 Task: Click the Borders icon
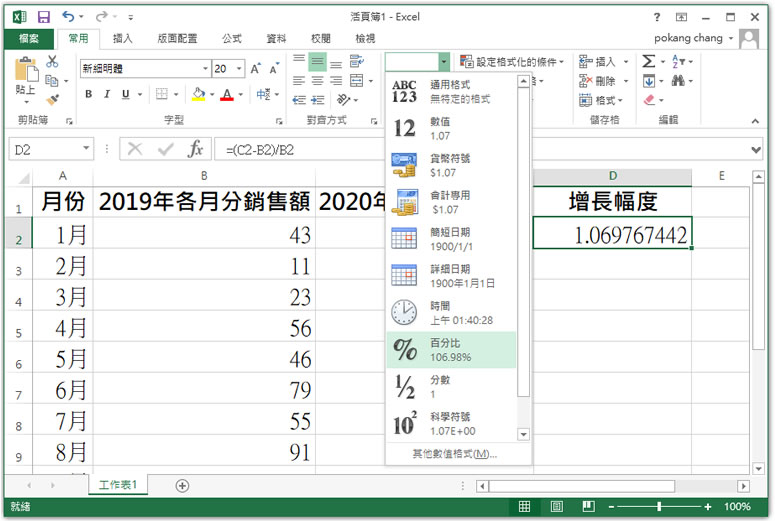162,94
